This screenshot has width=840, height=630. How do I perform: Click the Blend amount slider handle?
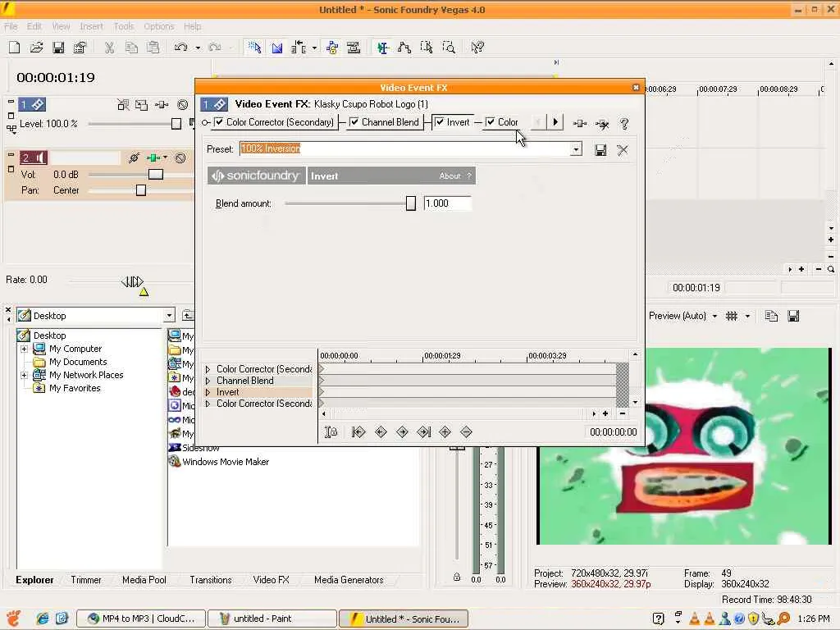(x=411, y=203)
